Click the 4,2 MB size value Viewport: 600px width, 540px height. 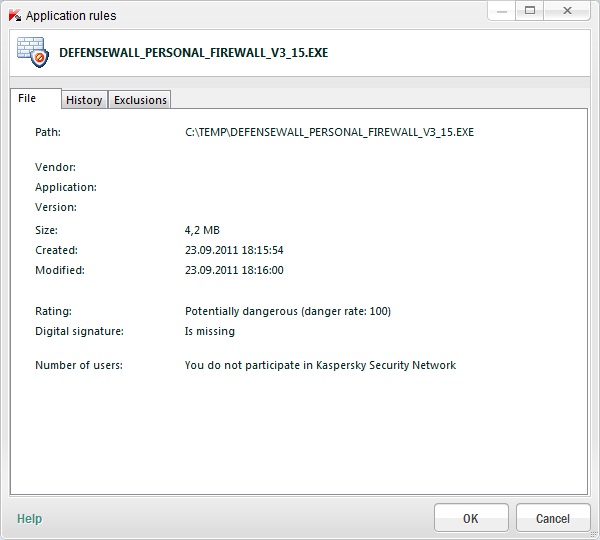[x=202, y=230]
